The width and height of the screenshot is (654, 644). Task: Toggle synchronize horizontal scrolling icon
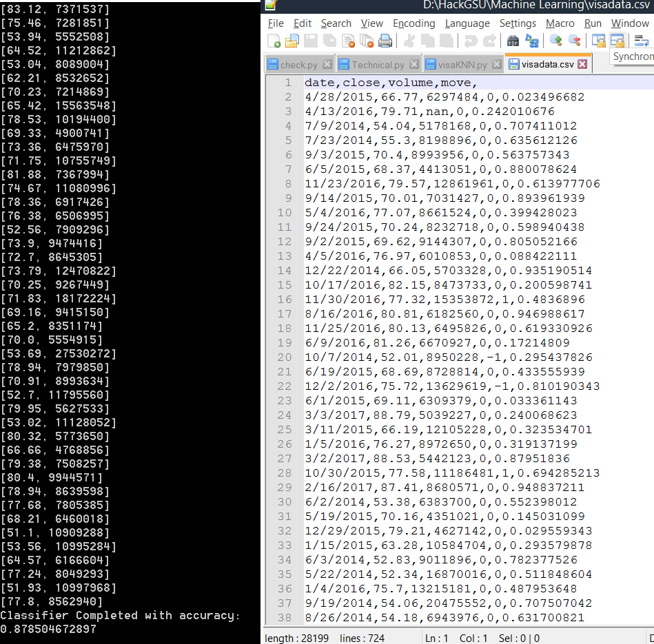[x=617, y=41]
